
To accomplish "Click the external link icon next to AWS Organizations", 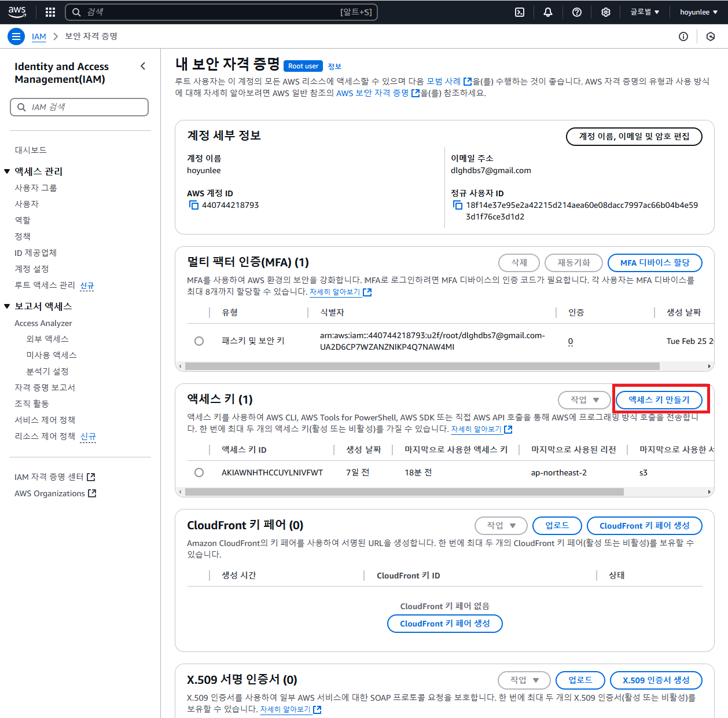I will pyautogui.click(x=92, y=493).
